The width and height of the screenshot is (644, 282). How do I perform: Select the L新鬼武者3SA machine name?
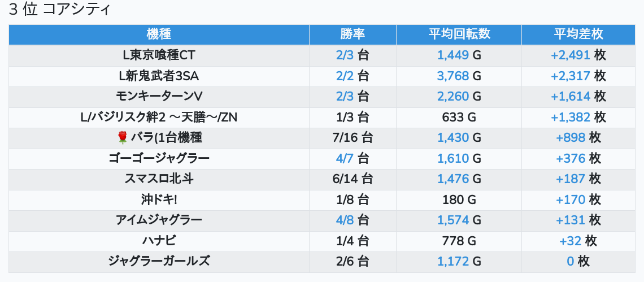(159, 76)
